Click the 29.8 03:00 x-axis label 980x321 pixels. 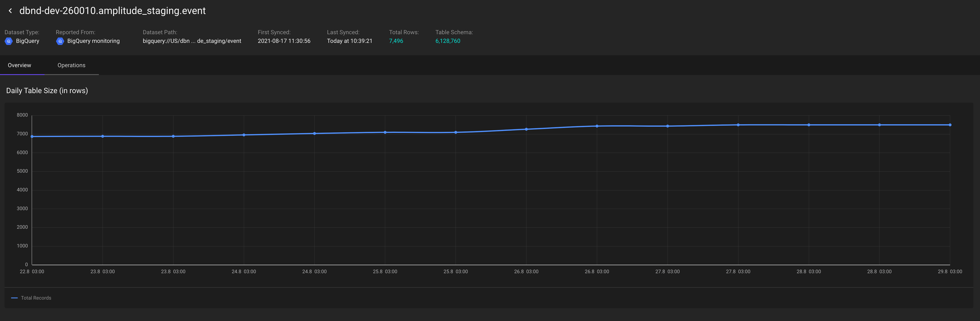950,272
